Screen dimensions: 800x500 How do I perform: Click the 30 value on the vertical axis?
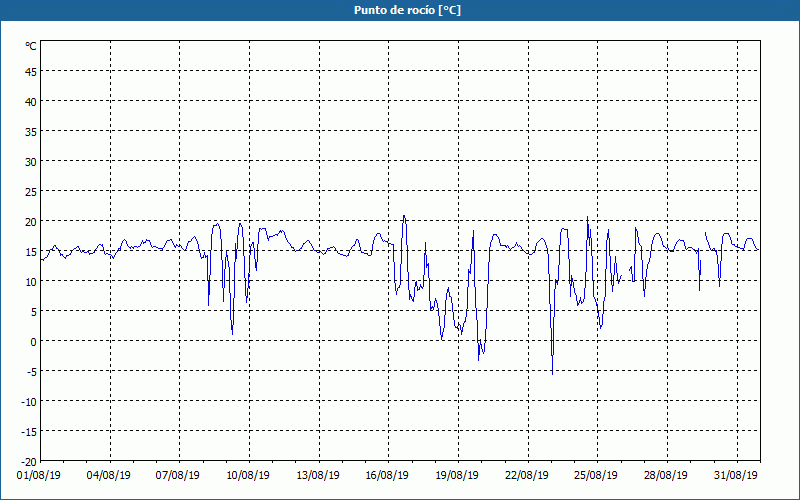tap(31, 162)
